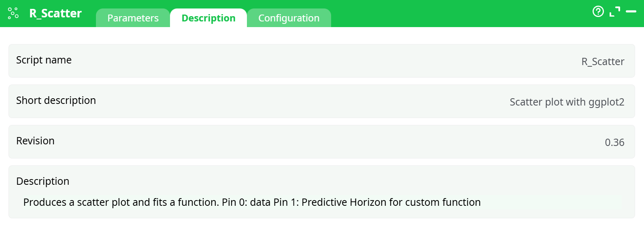Switch to the Parameters tab
644x226 pixels.
click(133, 18)
